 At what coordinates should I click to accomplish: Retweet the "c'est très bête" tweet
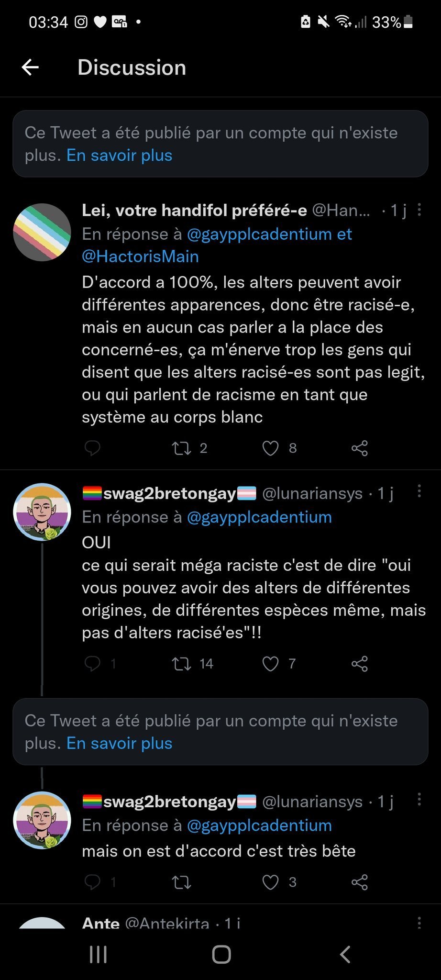coord(182,882)
